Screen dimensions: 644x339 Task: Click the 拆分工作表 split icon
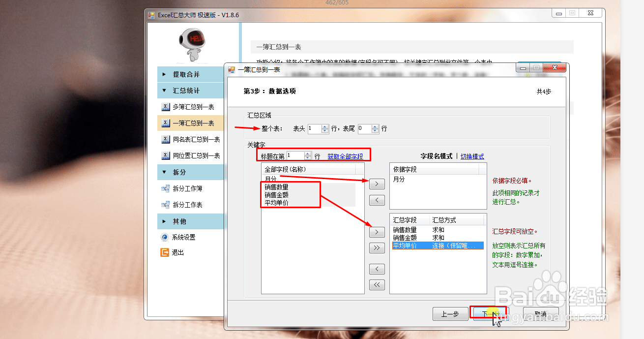[166, 205]
